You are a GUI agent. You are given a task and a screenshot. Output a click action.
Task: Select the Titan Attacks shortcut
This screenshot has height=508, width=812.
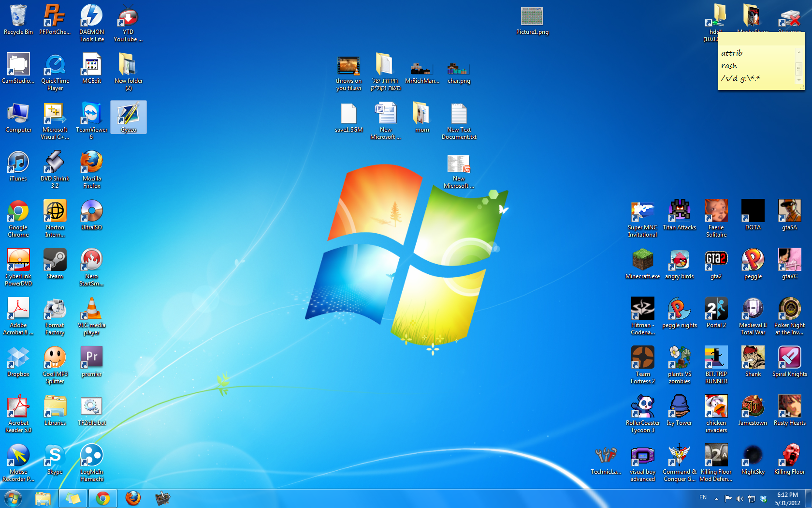point(680,215)
